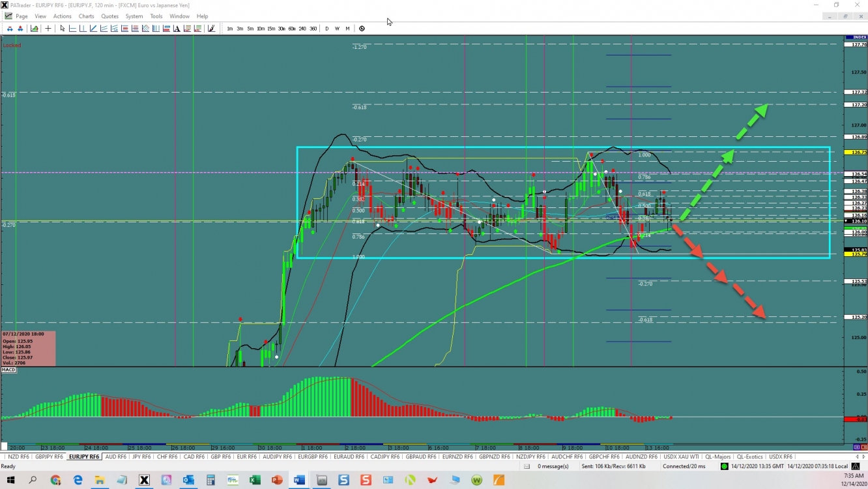Open Outlook from the taskbar

[188, 481]
